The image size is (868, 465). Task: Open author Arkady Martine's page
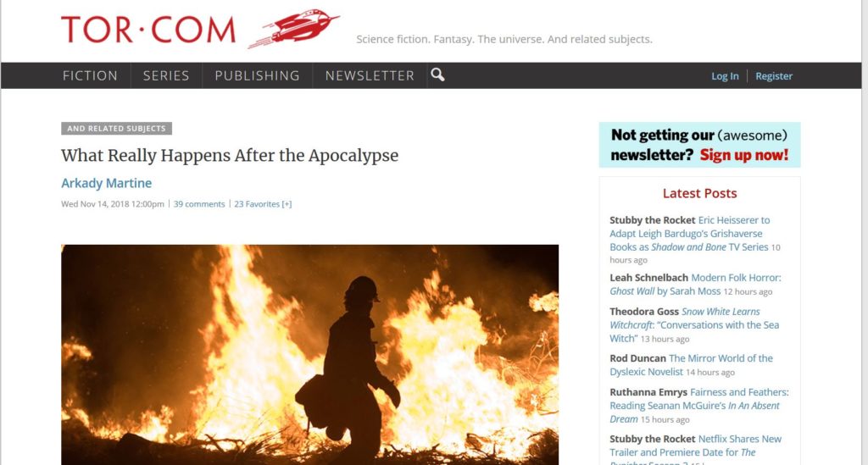pyautogui.click(x=106, y=183)
